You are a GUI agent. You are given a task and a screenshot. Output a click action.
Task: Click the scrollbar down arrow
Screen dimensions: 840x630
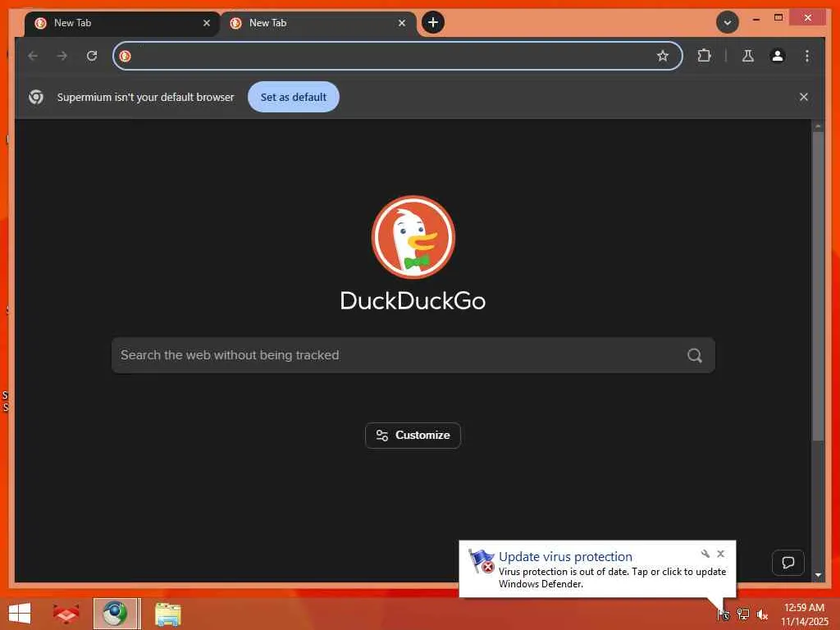(x=818, y=575)
